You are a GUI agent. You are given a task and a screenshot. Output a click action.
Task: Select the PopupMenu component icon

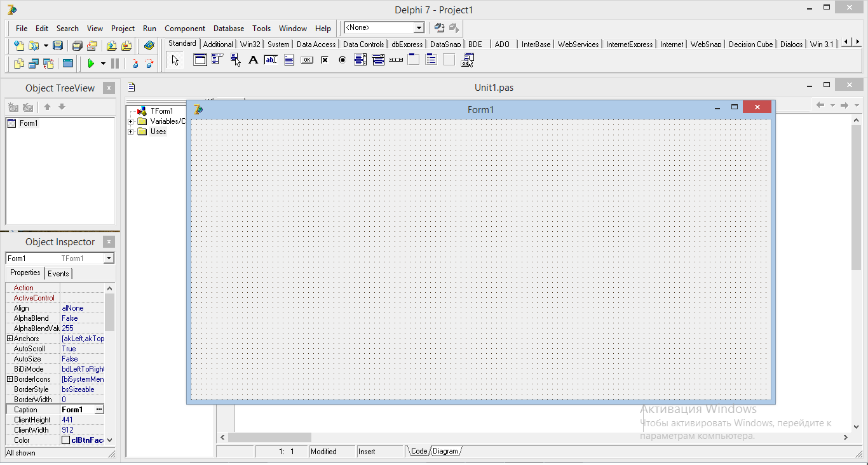point(236,60)
